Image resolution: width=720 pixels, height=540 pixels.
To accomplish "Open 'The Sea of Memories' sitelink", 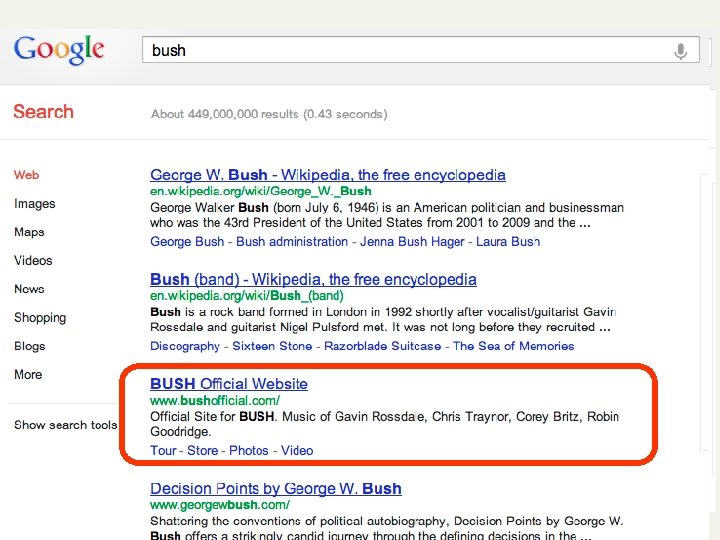I will click(514, 346).
